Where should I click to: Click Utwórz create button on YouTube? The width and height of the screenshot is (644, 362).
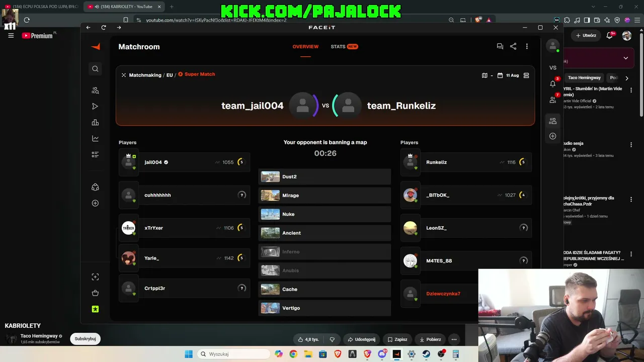click(x=586, y=36)
